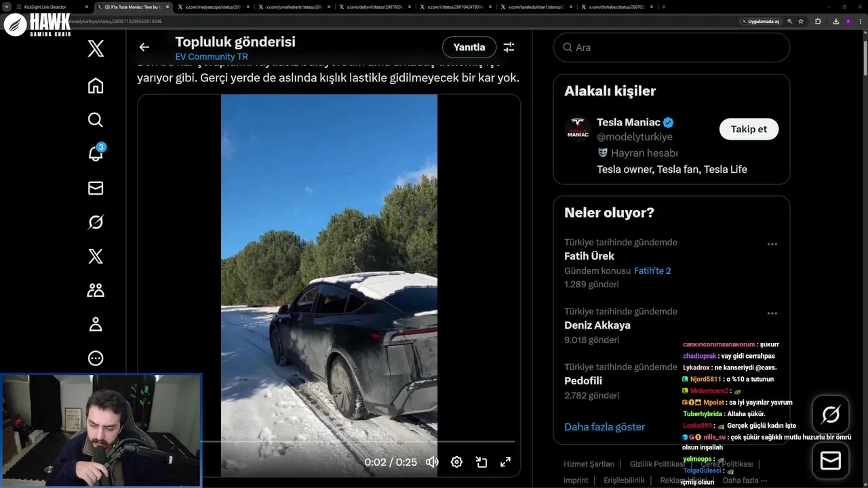Go back using the arrow beside Topluluk gönderisi
Image resolution: width=868 pixels, height=488 pixels.
point(144,47)
